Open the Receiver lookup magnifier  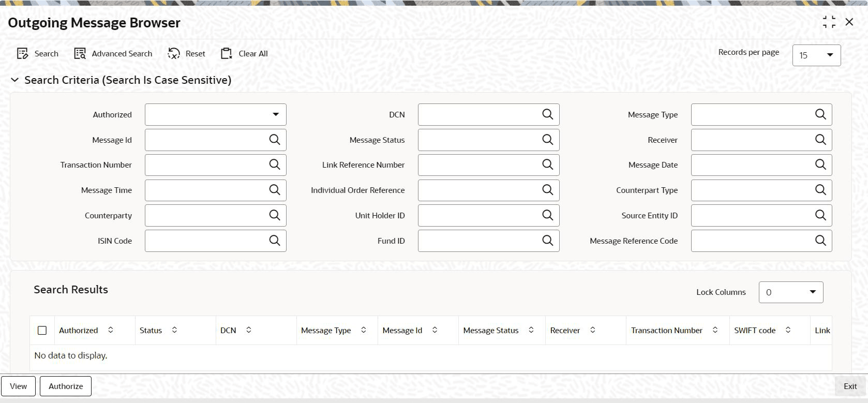[x=820, y=140]
